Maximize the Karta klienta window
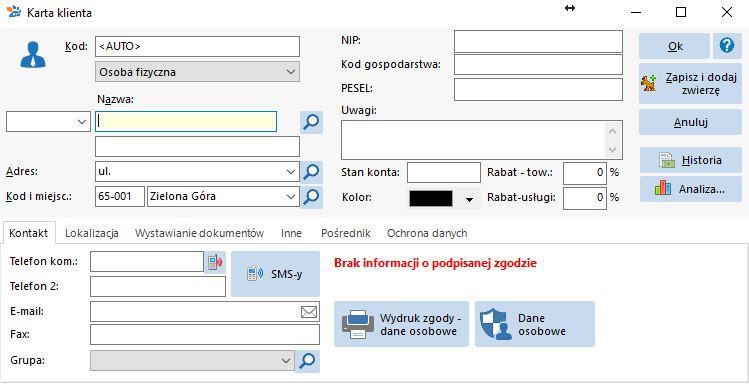749x389 pixels. pos(681,12)
